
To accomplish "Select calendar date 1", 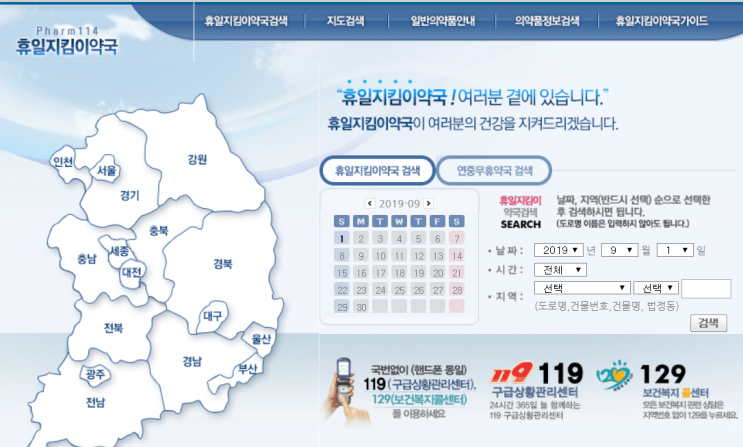I will (x=342, y=238).
